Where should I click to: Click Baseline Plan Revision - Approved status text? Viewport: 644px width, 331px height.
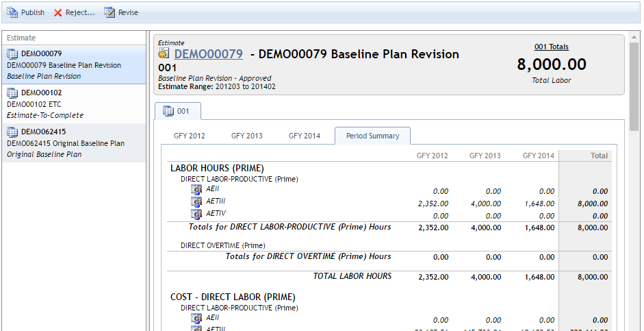click(x=215, y=78)
